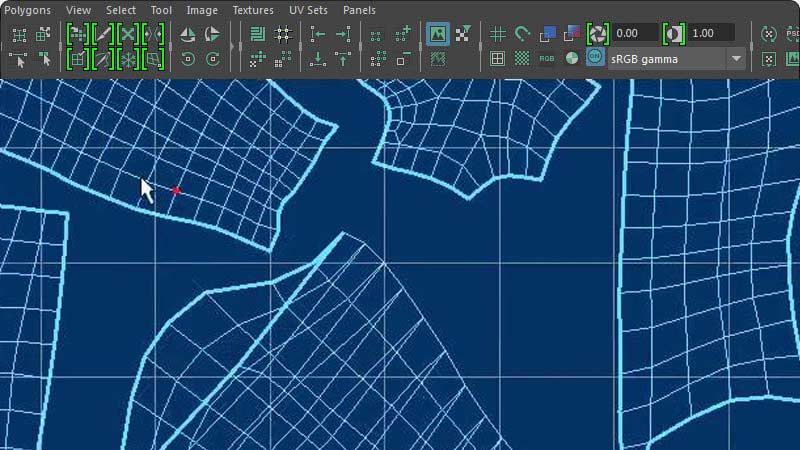Select the cut UV knife icon
This screenshot has height=450, width=800.
pos(103,34)
